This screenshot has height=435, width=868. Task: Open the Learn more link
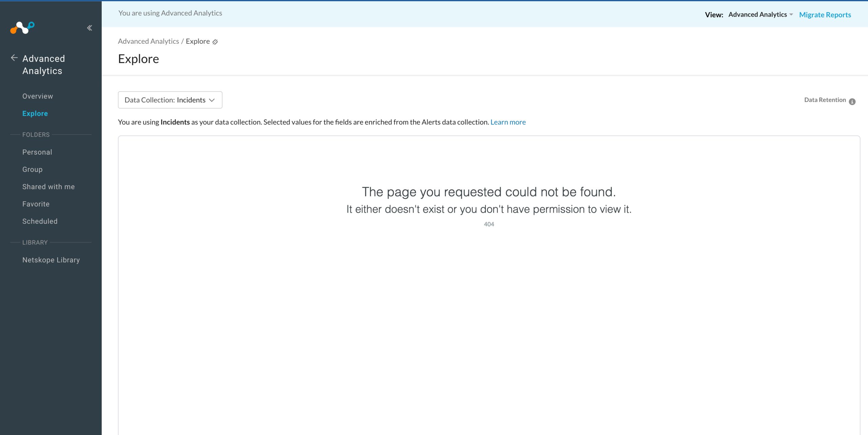(508, 122)
